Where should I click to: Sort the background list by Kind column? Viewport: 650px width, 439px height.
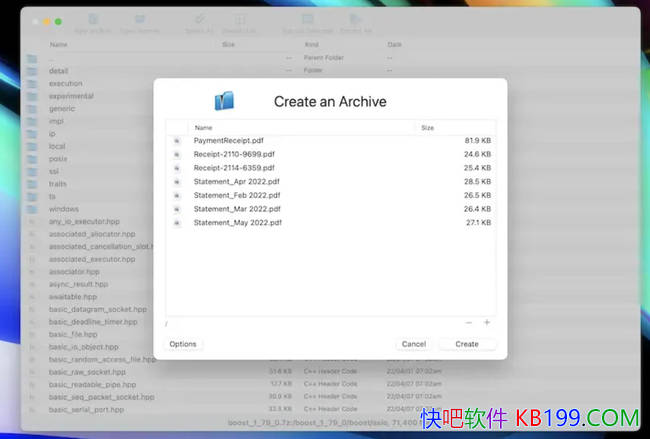[311, 45]
